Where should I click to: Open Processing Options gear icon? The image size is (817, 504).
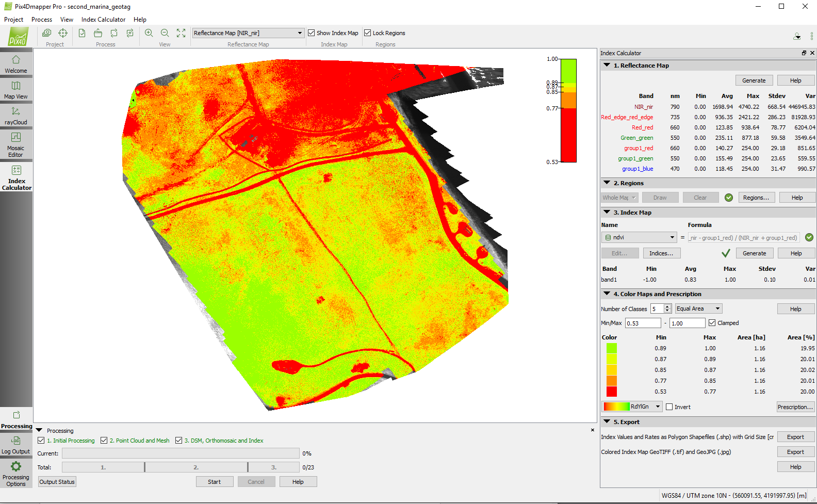click(x=16, y=473)
